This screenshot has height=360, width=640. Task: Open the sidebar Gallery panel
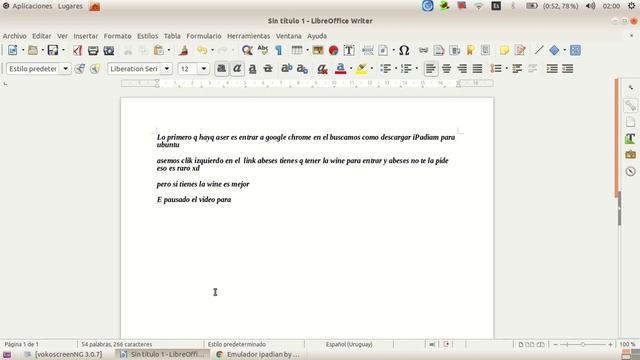point(630,155)
